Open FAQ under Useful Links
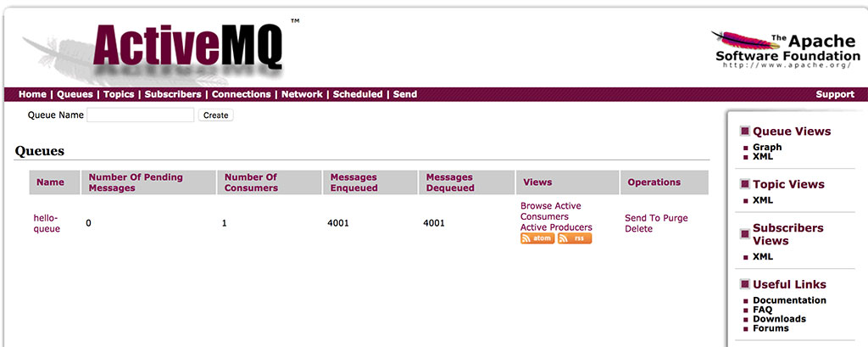This screenshot has width=868, height=347. coord(762,310)
